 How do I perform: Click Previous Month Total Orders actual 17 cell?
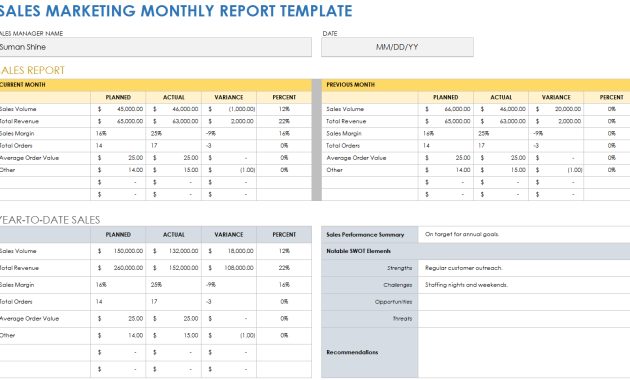pos(501,146)
